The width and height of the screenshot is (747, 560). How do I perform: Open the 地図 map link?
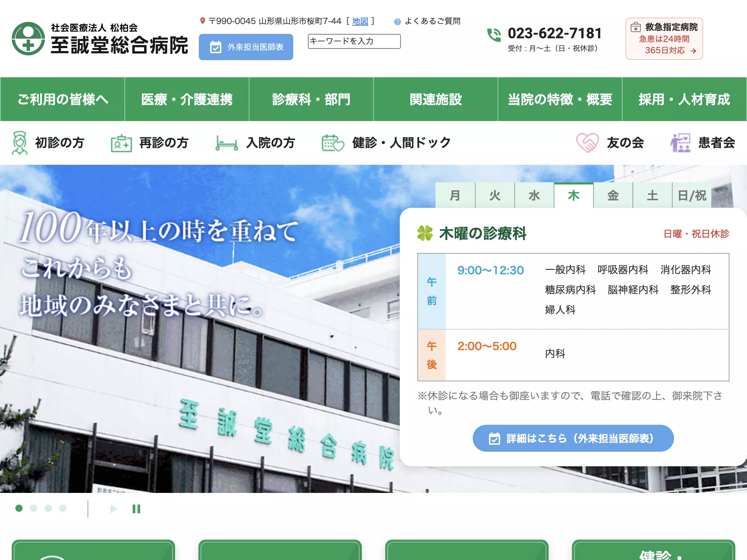(x=360, y=21)
